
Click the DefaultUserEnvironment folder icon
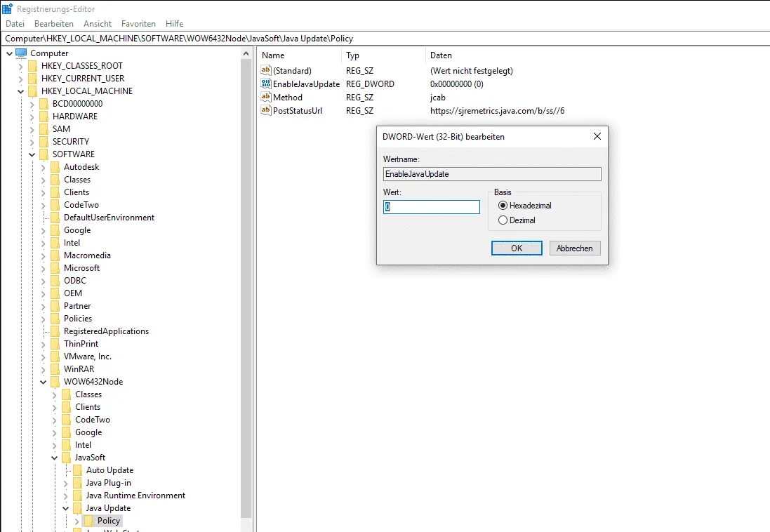[x=55, y=218]
